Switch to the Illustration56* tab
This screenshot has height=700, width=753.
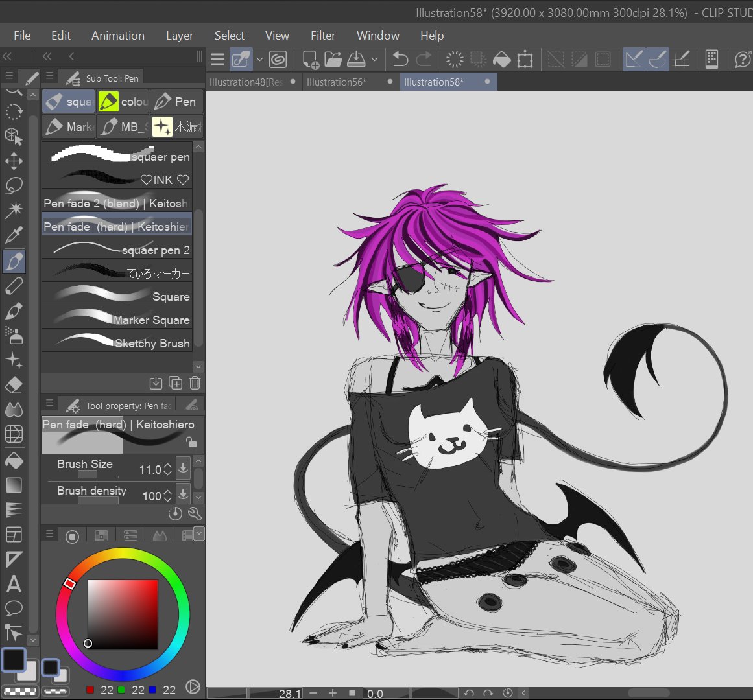click(x=350, y=82)
